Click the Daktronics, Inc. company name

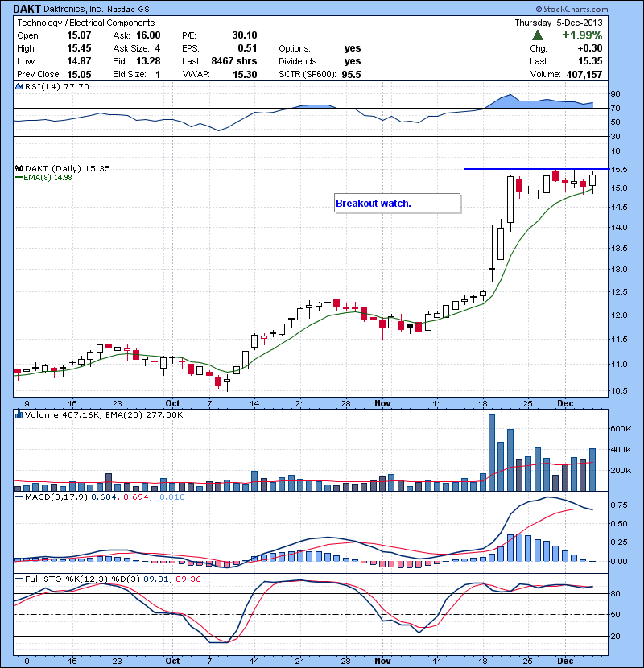pos(73,9)
